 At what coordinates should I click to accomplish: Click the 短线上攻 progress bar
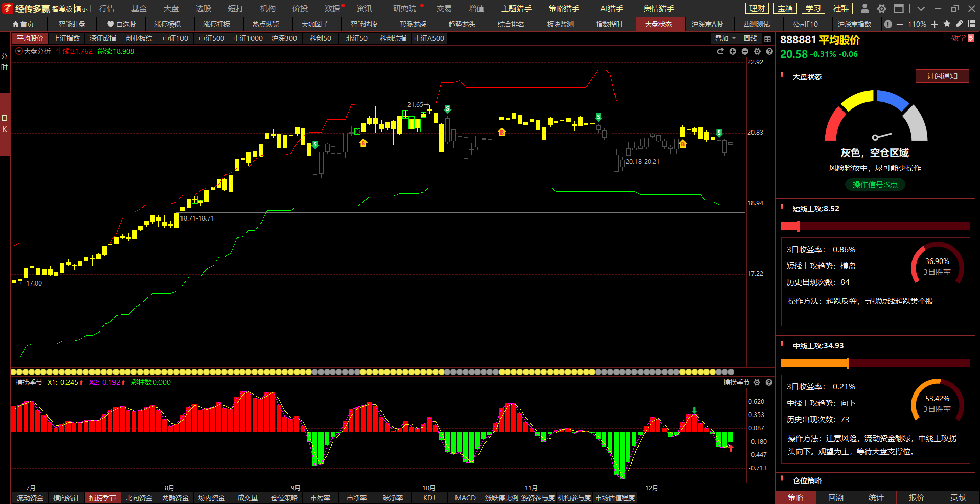click(875, 226)
